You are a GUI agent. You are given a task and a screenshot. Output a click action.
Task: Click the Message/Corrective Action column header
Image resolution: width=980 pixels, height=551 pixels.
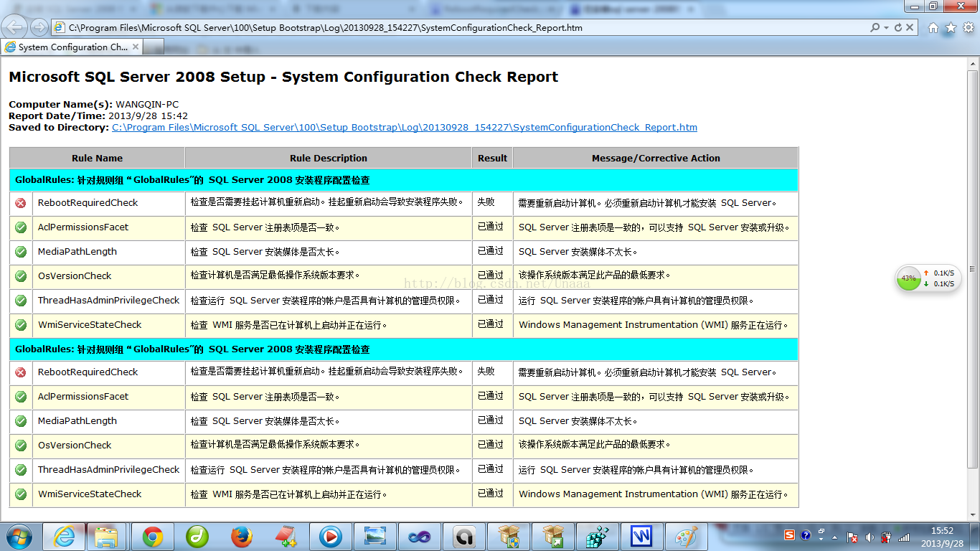[x=656, y=158]
